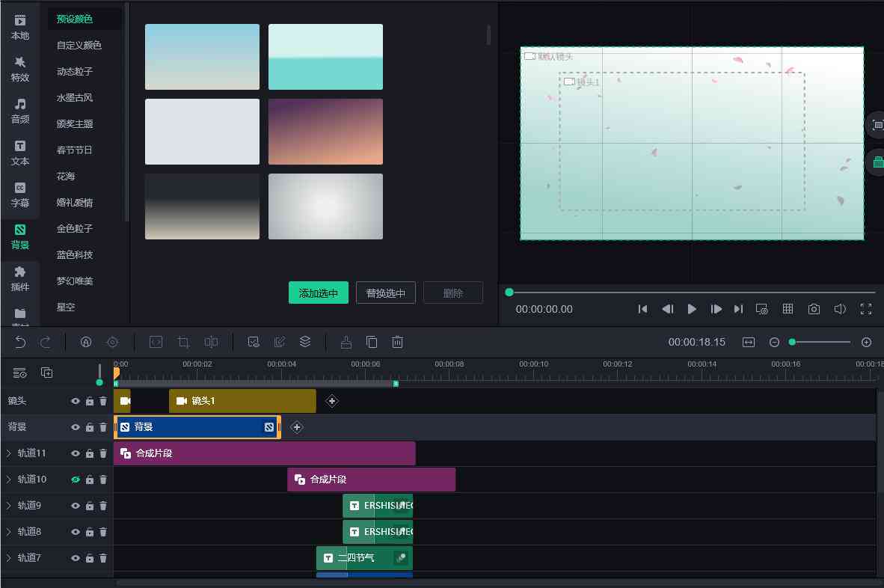Lock the 轨道11 track
This screenshot has width=884, height=588.
(90, 453)
